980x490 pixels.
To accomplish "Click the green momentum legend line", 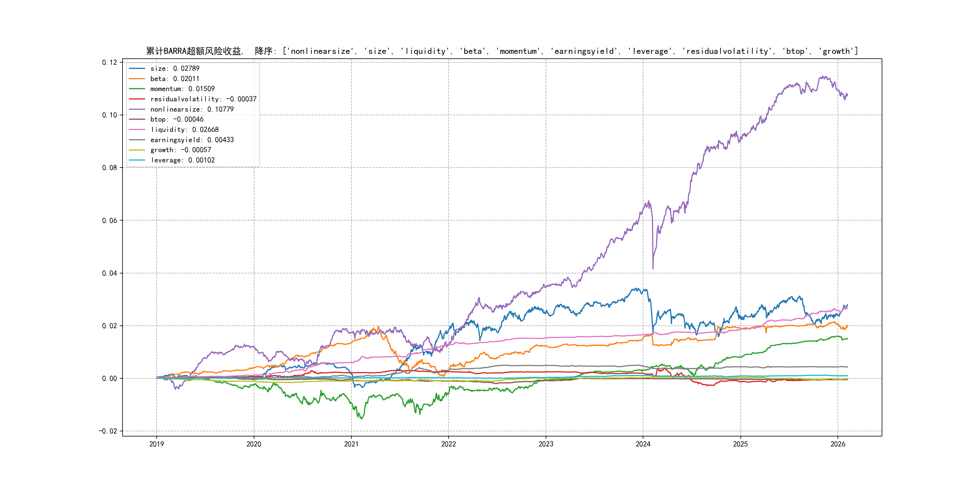I will [137, 89].
